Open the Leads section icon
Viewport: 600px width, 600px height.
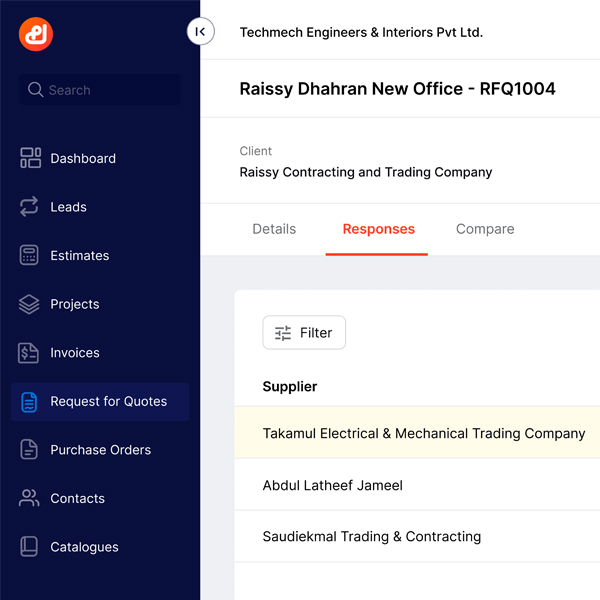click(30, 207)
